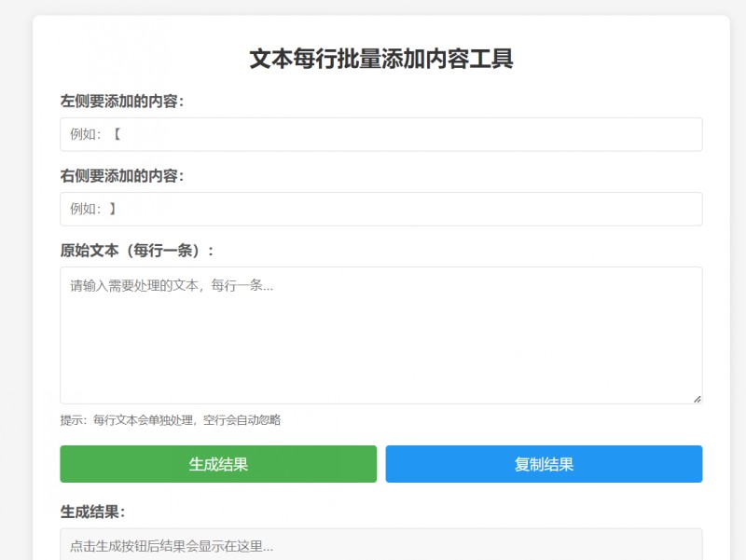Click the 生成结果 section heading label
Image resolution: width=746 pixels, height=560 pixels.
click(x=92, y=512)
